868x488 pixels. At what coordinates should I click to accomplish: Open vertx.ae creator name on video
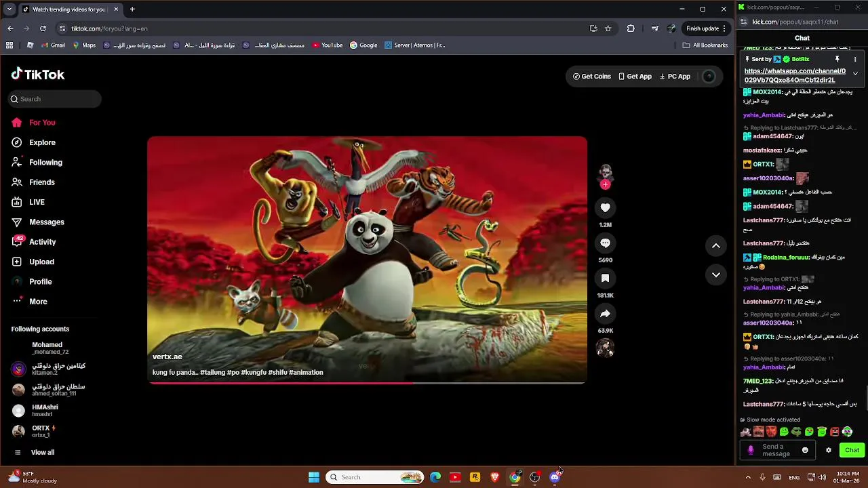(167, 357)
